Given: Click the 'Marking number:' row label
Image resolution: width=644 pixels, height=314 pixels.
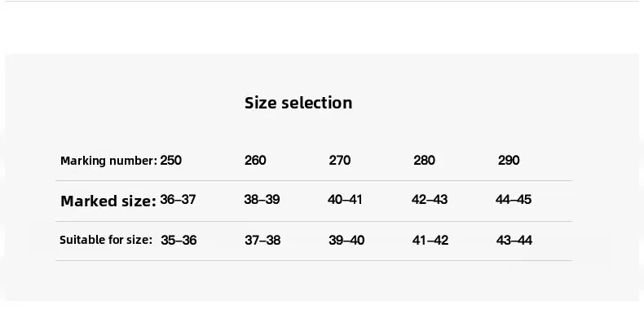Looking at the screenshot, I should [x=109, y=161].
